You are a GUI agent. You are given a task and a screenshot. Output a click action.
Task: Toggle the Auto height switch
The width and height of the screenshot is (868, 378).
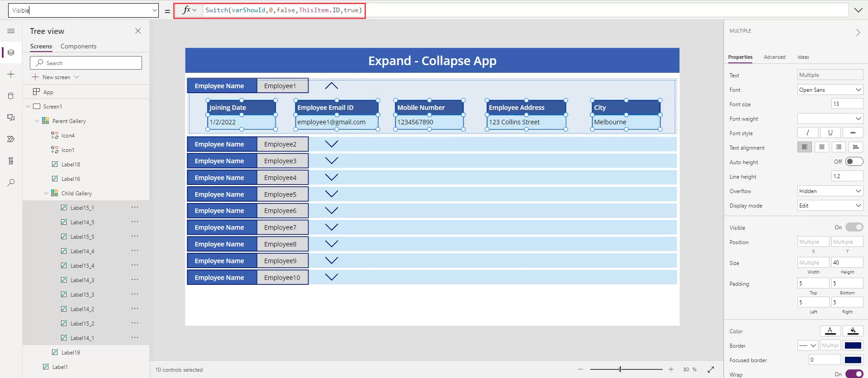[854, 162]
